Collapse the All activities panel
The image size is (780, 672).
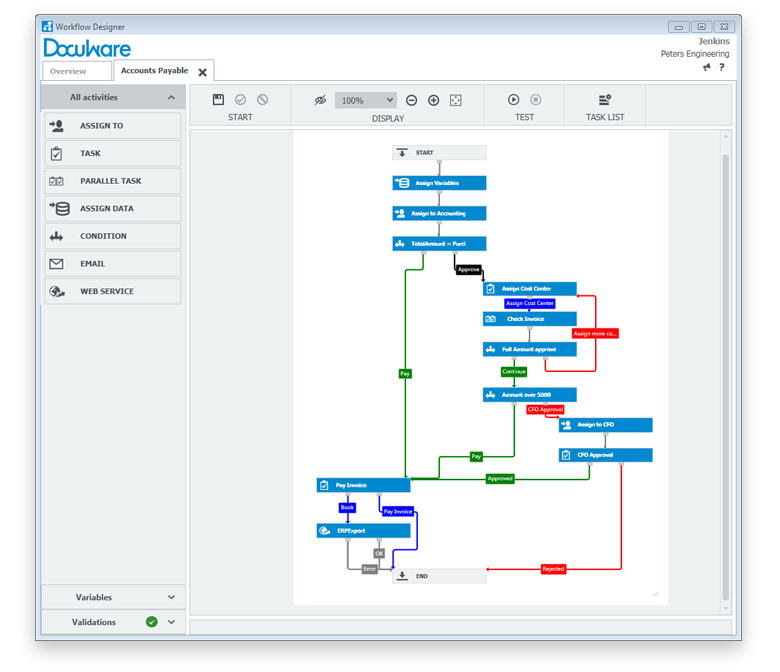171,98
